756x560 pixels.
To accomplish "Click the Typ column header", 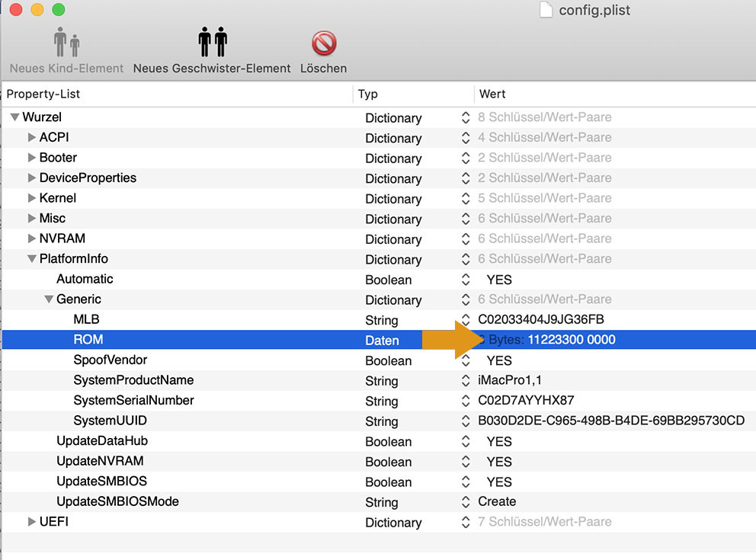I will point(368,94).
